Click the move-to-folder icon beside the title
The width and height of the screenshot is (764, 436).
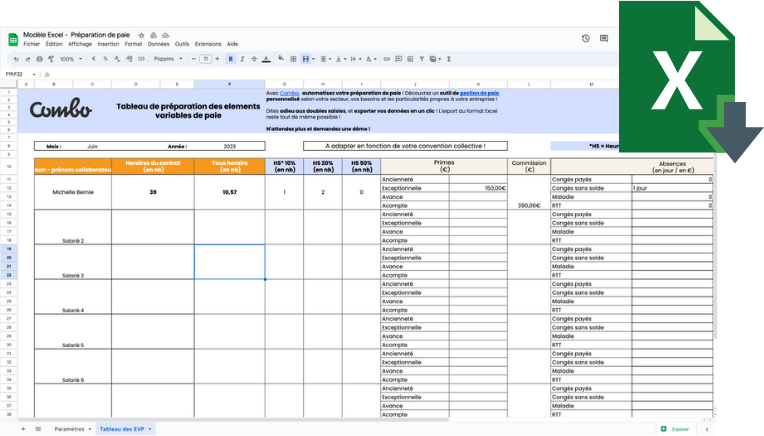tap(153, 35)
